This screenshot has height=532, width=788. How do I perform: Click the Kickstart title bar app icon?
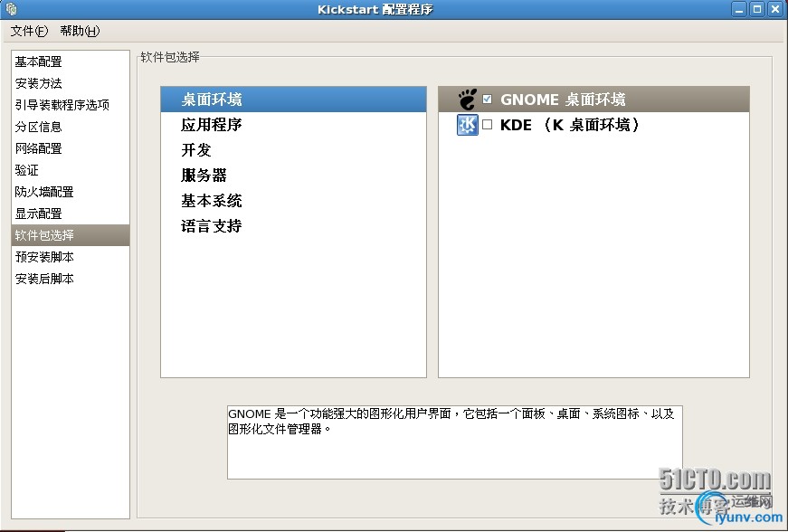click(11, 8)
